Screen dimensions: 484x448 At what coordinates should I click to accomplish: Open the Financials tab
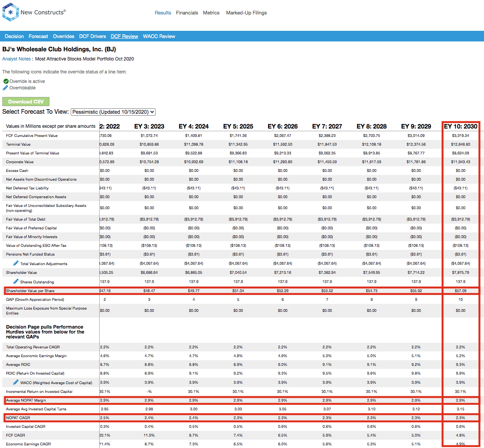pyautogui.click(x=187, y=13)
